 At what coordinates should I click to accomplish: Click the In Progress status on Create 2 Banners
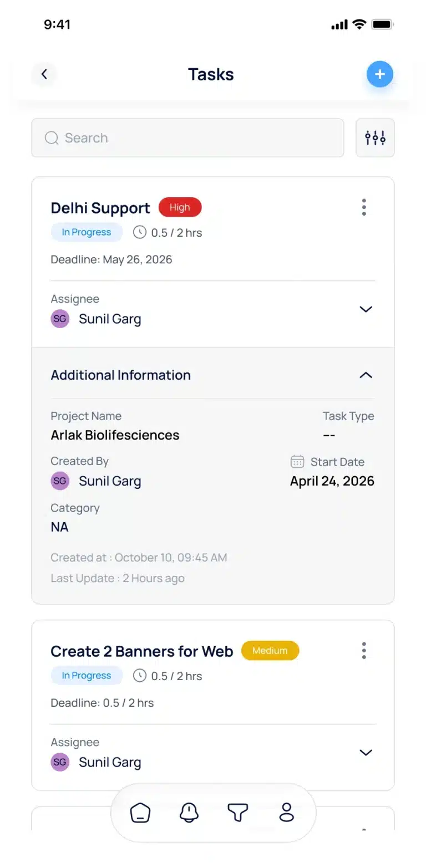click(87, 676)
